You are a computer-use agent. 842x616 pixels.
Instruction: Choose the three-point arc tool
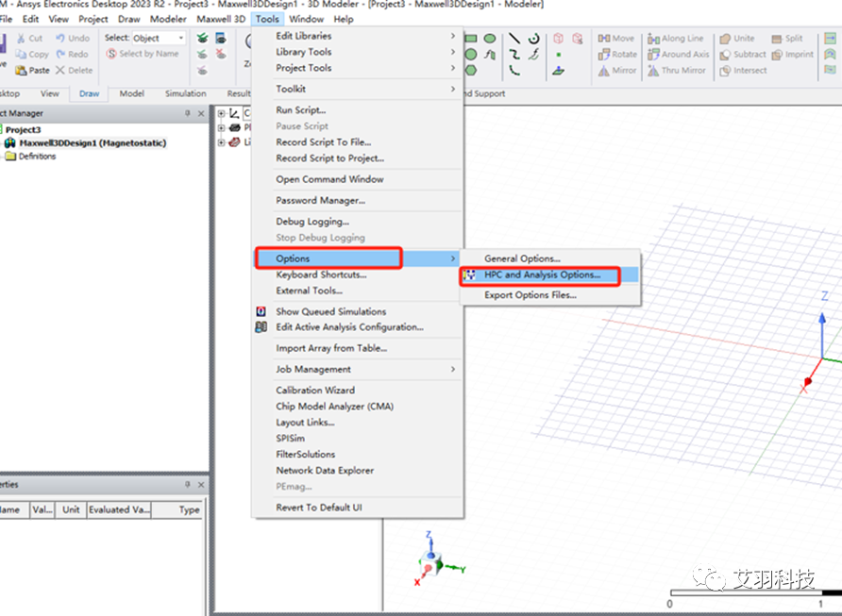[514, 71]
